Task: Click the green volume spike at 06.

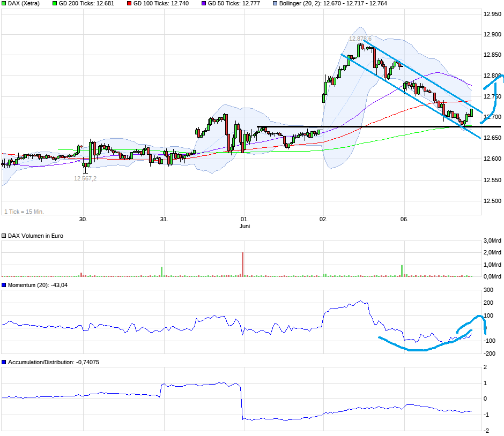Action: [402, 270]
